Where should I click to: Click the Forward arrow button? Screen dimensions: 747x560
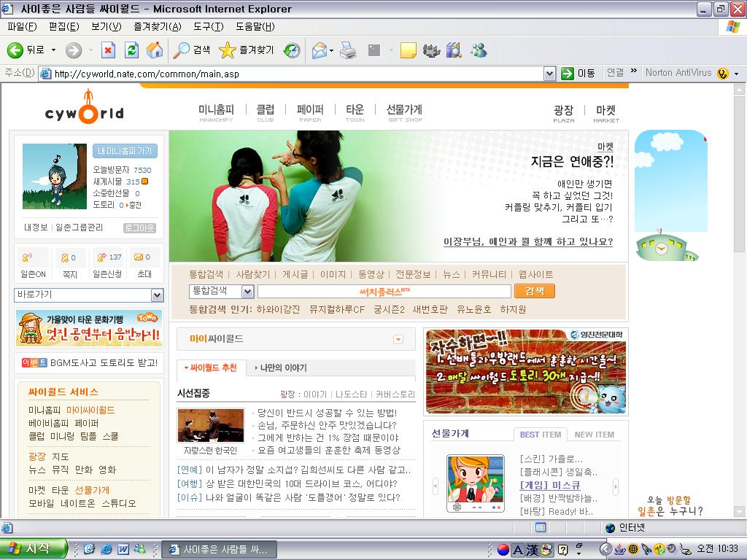[74, 50]
